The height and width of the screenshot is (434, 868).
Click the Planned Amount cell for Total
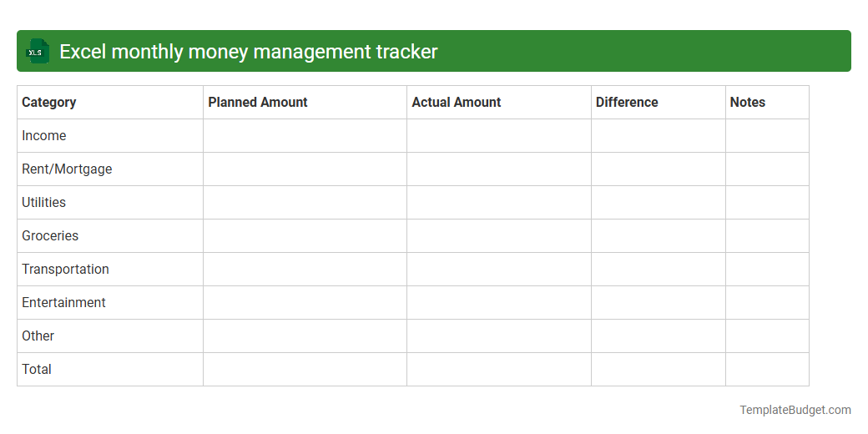pyautogui.click(x=305, y=369)
